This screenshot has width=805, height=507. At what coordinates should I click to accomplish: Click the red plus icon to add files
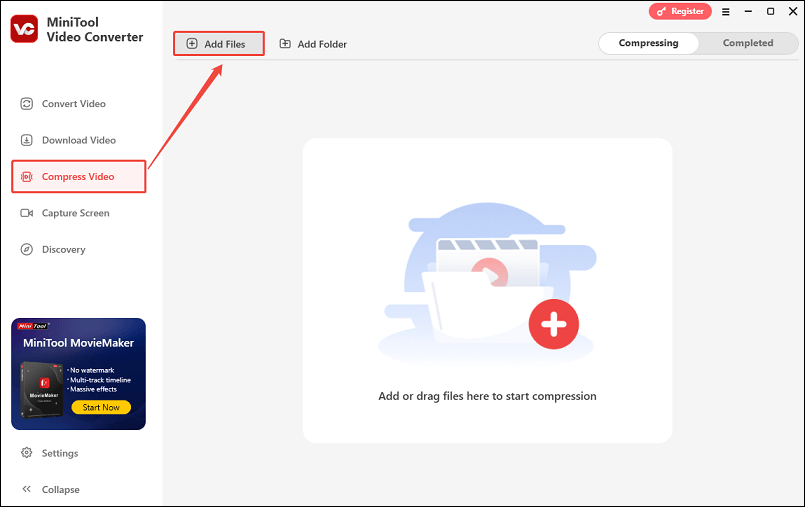(x=554, y=324)
